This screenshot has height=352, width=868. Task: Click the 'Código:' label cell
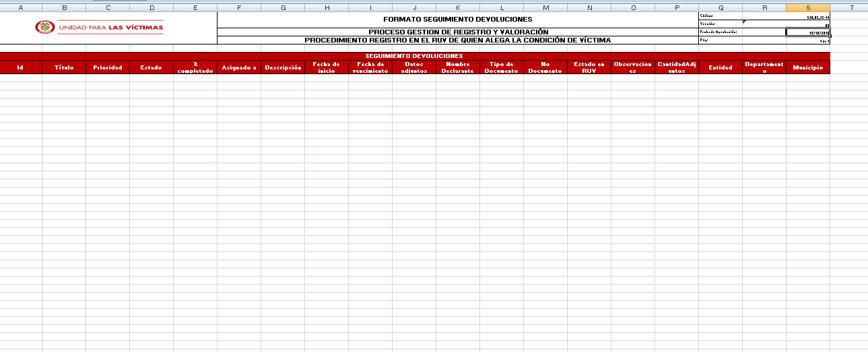click(721, 16)
